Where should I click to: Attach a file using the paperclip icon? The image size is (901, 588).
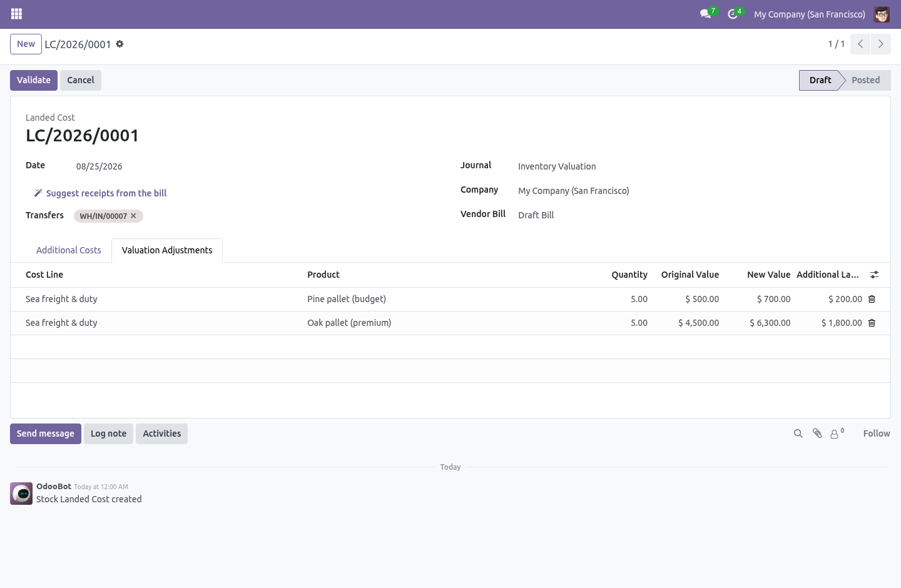pyautogui.click(x=817, y=433)
